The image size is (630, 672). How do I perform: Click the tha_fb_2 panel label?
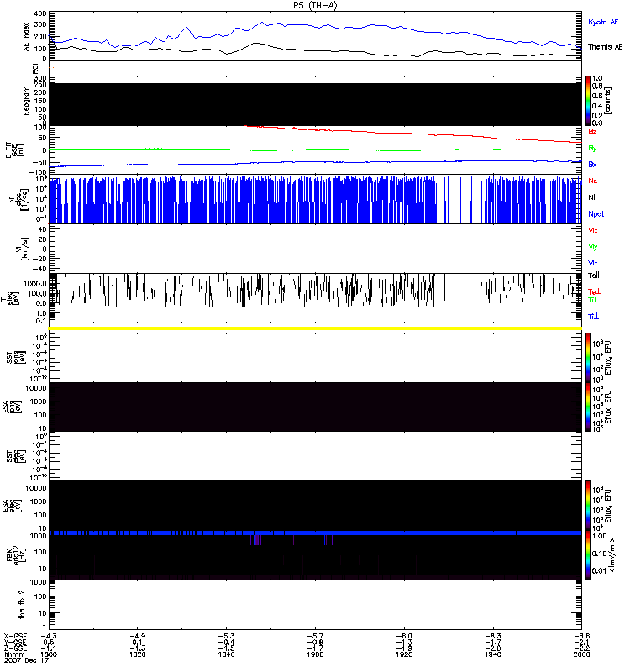pyautogui.click(x=22, y=605)
